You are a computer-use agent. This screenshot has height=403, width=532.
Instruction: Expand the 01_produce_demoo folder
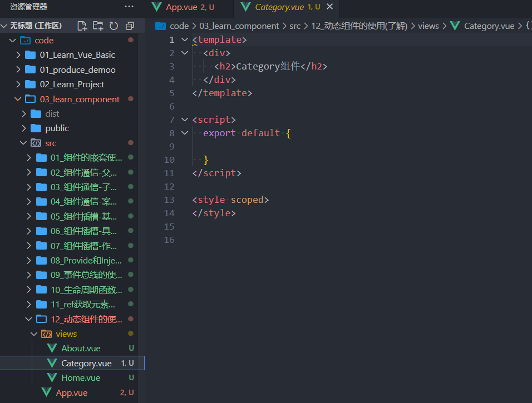coord(18,69)
